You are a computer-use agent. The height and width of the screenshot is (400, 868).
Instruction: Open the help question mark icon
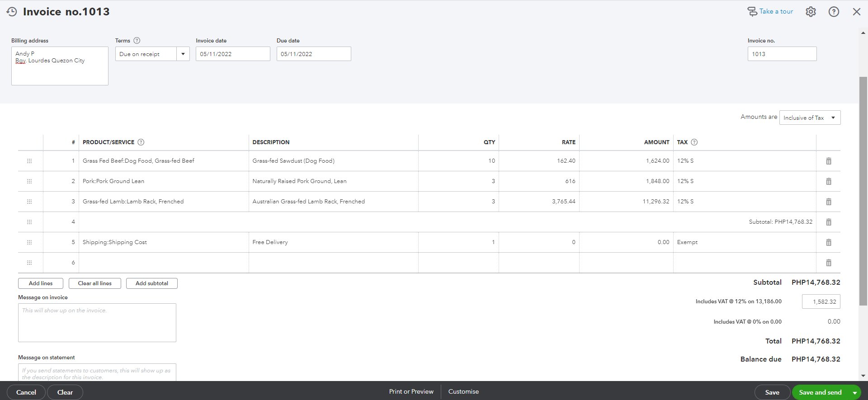[x=834, y=12]
